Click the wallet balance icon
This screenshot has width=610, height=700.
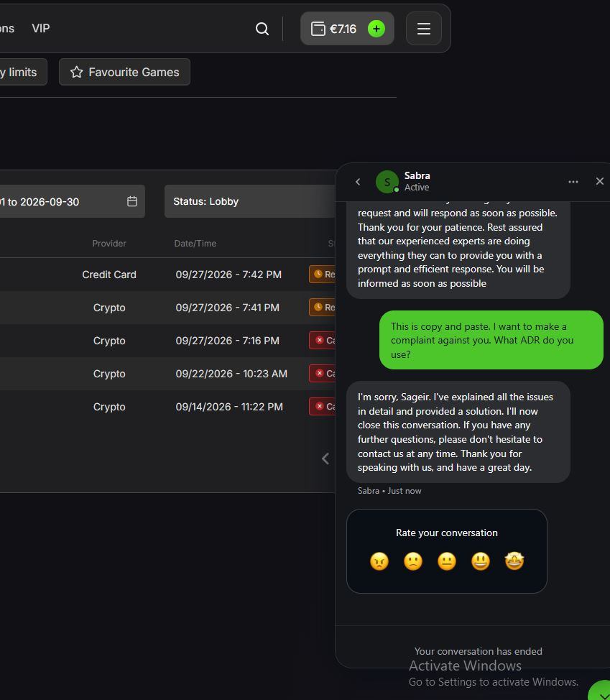coord(318,29)
